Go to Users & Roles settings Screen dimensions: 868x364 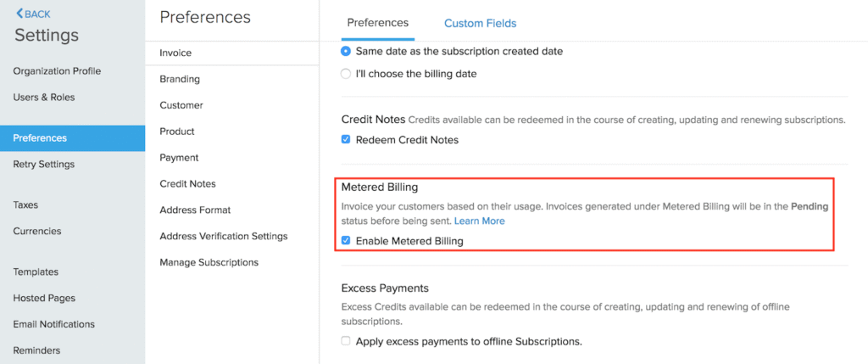44,98
